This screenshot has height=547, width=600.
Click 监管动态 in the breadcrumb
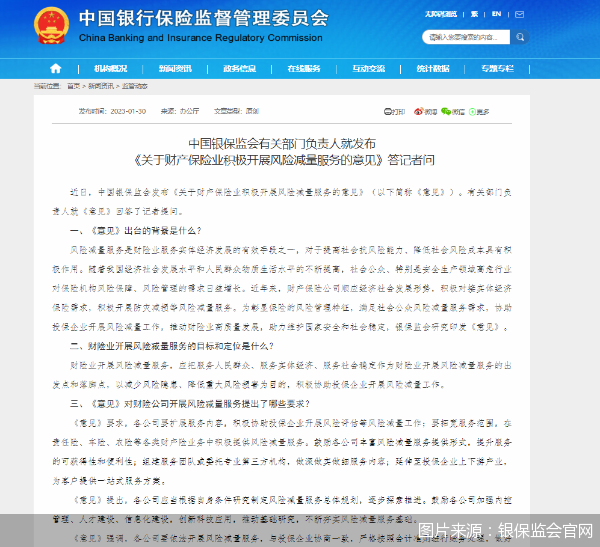pyautogui.click(x=134, y=86)
